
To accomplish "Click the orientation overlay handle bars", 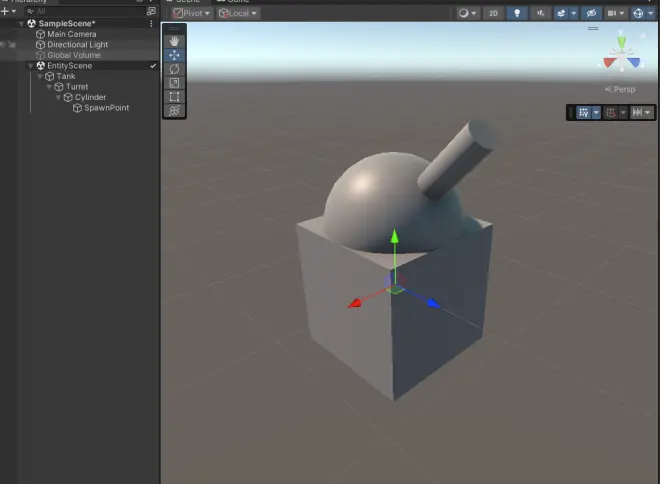I will (593, 29).
